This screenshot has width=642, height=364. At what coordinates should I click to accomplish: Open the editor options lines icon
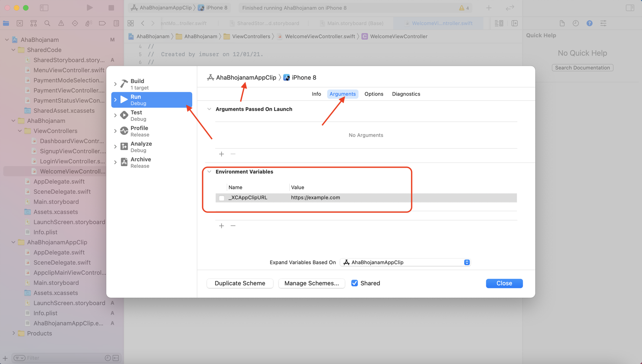499,23
